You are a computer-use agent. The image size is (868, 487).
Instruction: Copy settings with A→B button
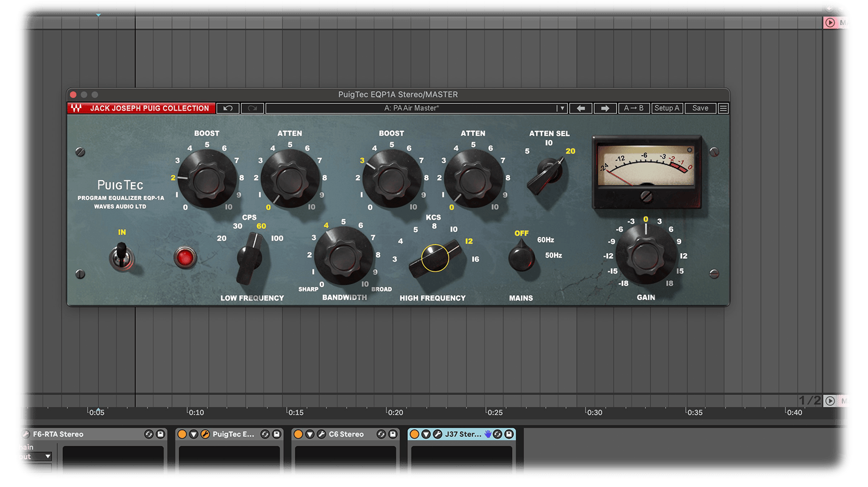(634, 108)
